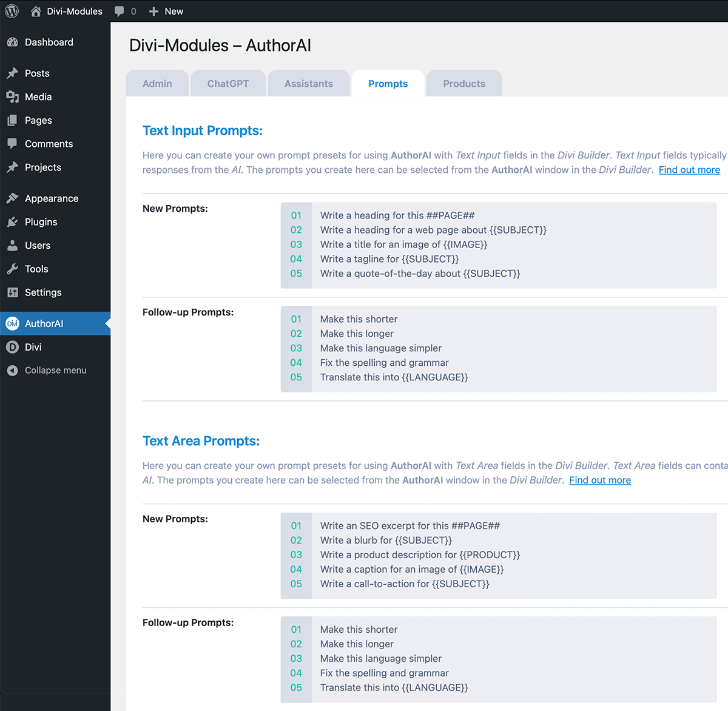
Task: Click the 'Text Area Prompts:' heading
Action: click(x=201, y=441)
